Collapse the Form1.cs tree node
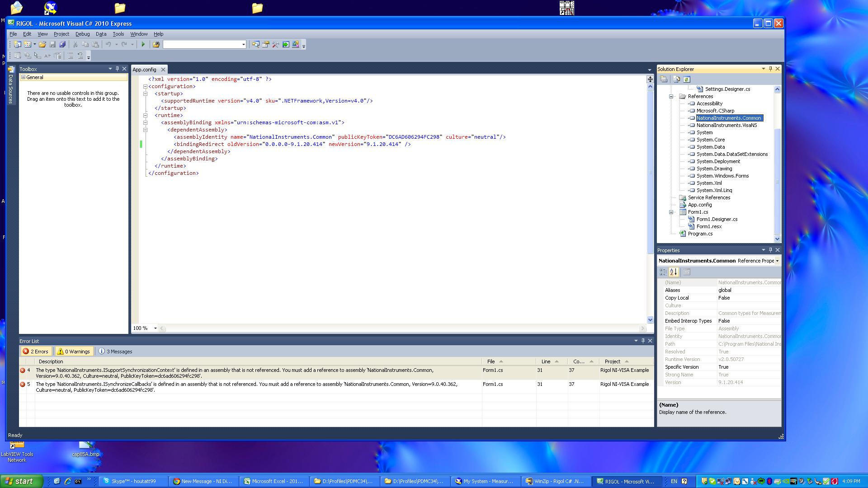The width and height of the screenshot is (868, 488). (671, 212)
